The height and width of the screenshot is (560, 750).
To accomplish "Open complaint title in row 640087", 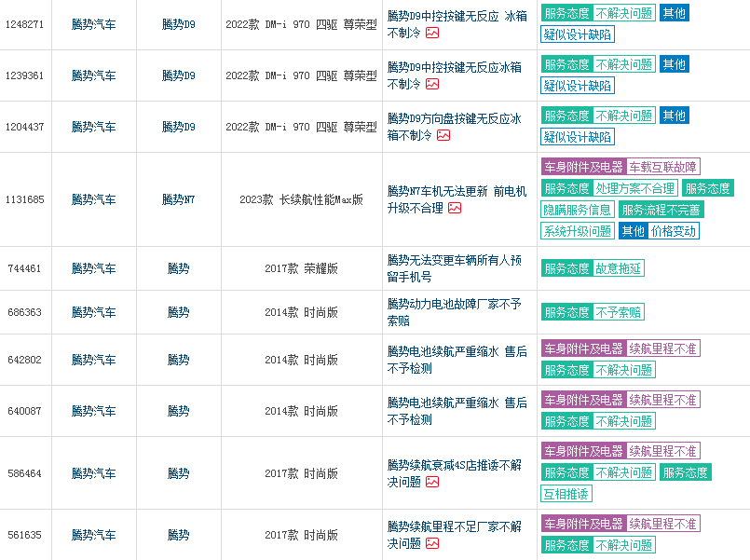I will (x=457, y=411).
